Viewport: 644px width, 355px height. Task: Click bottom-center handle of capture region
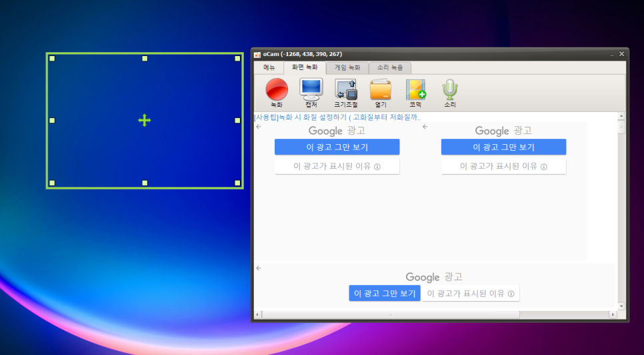[x=145, y=183]
